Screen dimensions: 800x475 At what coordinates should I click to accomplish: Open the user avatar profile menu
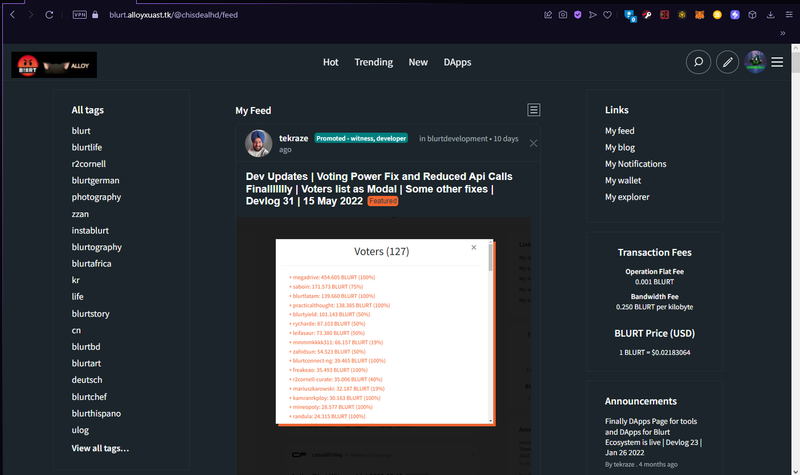755,62
